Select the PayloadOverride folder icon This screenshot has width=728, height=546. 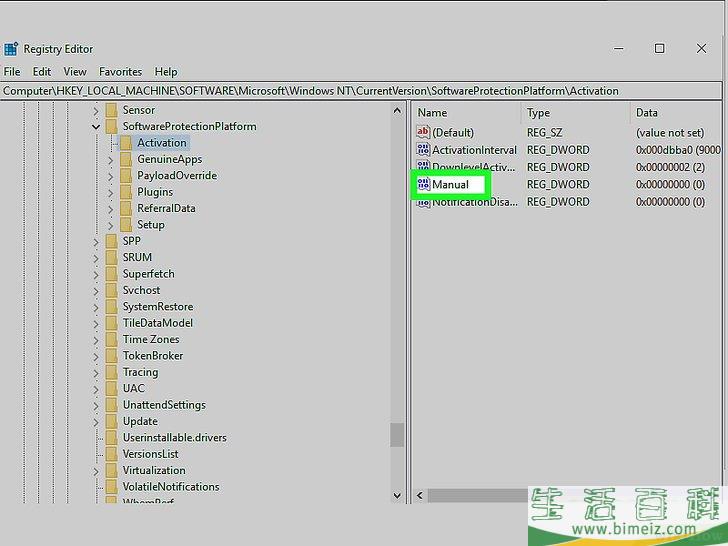point(126,176)
